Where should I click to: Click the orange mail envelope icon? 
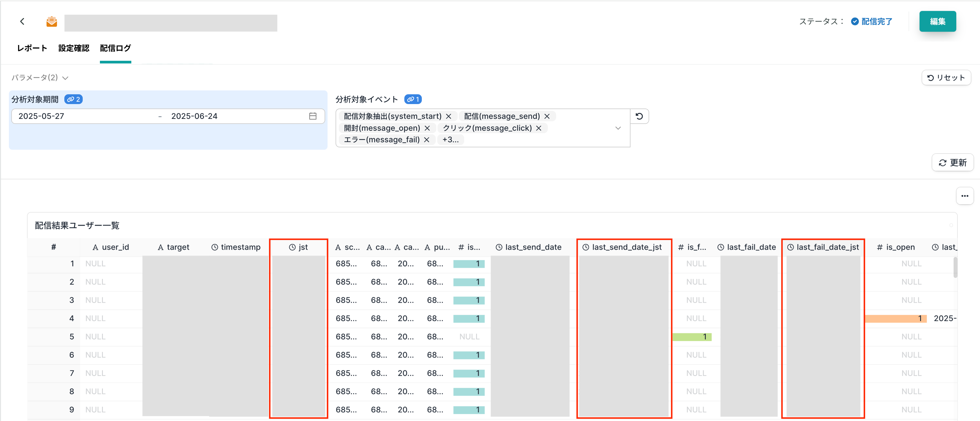52,22
